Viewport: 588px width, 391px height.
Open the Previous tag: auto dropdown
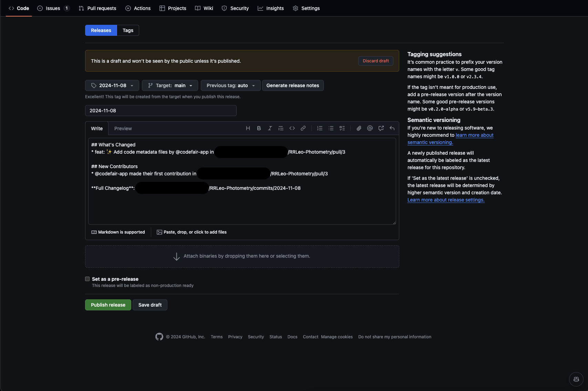[231, 85]
